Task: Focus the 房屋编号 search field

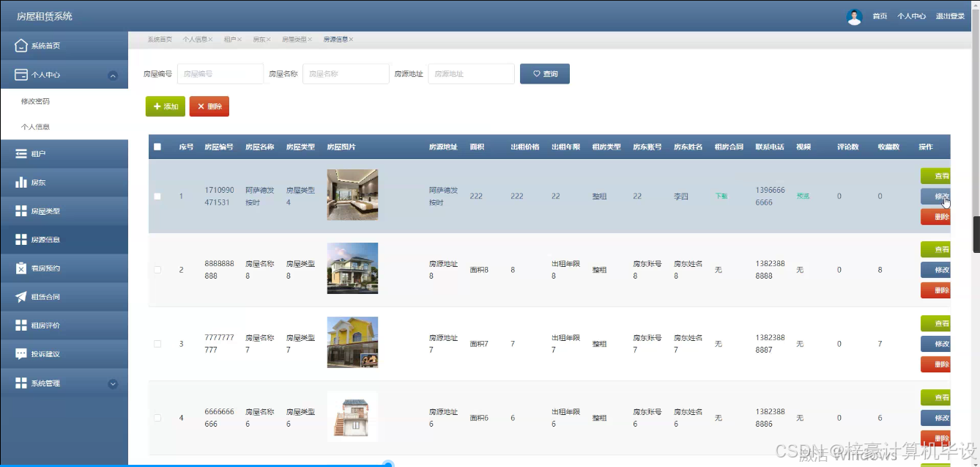Action: click(x=220, y=74)
